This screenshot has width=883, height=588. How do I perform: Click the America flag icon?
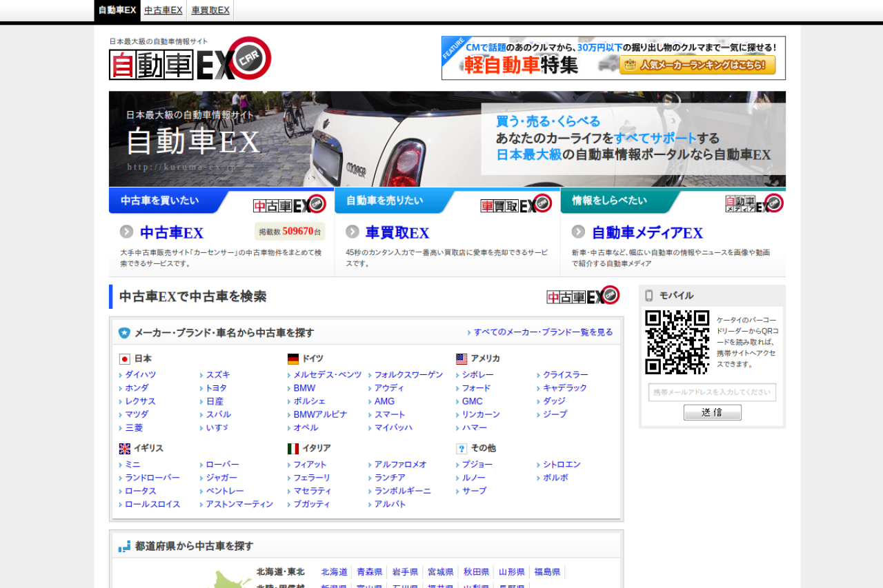462,359
